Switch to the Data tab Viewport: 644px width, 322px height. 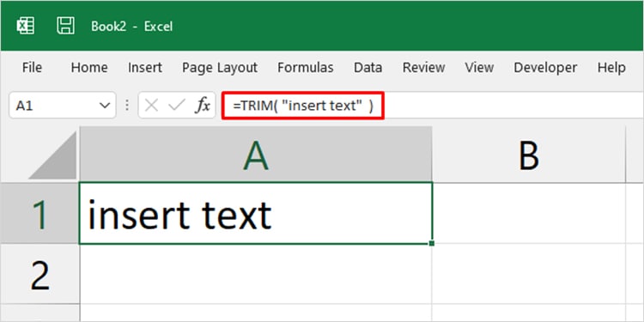368,67
